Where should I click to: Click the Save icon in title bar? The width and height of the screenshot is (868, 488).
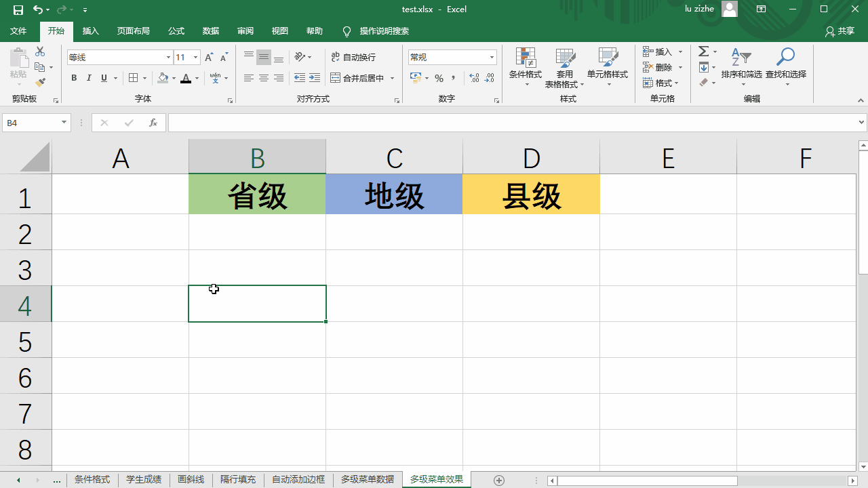point(18,9)
